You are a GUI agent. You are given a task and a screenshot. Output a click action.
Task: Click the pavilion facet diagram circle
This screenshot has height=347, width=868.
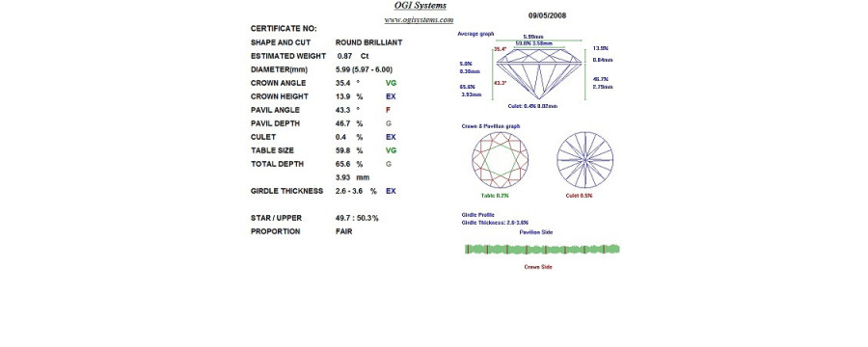click(x=585, y=160)
